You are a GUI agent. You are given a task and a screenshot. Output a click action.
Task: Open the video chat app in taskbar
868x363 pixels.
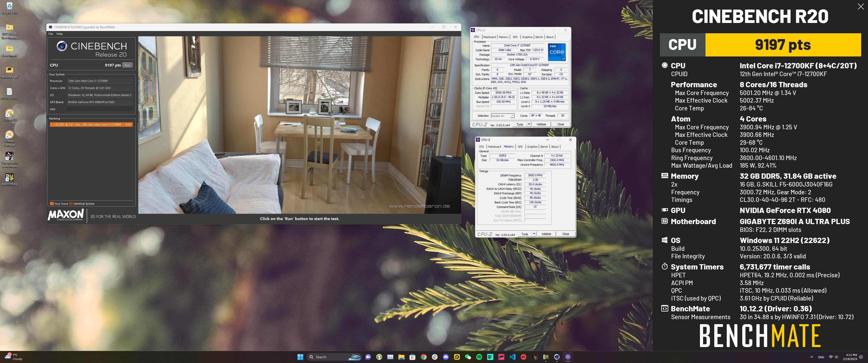click(x=368, y=357)
